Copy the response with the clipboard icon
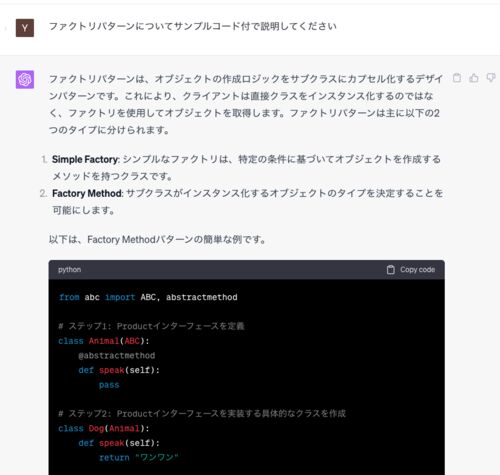 point(457,78)
